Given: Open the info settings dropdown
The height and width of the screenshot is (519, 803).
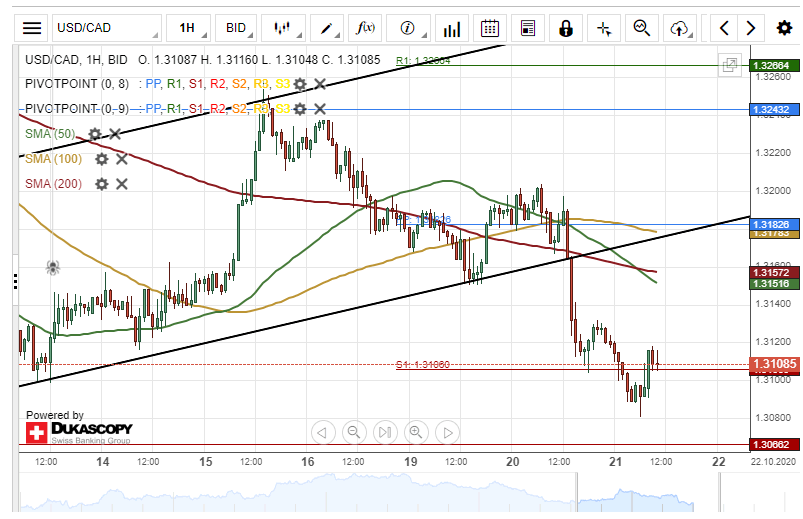Looking at the screenshot, I should coord(408,28).
